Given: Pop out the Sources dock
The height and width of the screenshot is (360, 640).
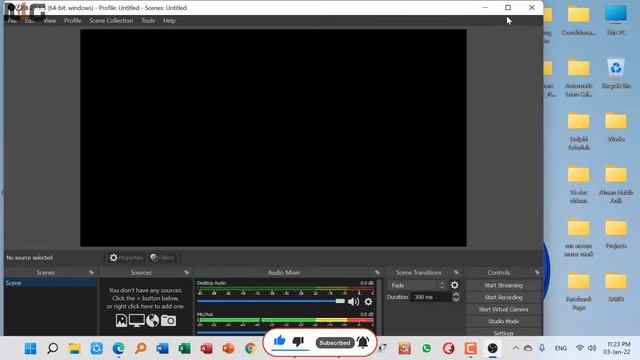Looking at the screenshot, I should pos(187,272).
